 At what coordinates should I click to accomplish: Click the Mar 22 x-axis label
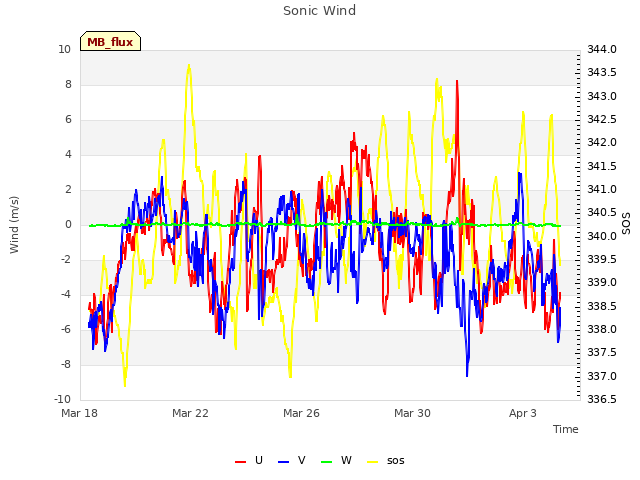click(x=190, y=413)
